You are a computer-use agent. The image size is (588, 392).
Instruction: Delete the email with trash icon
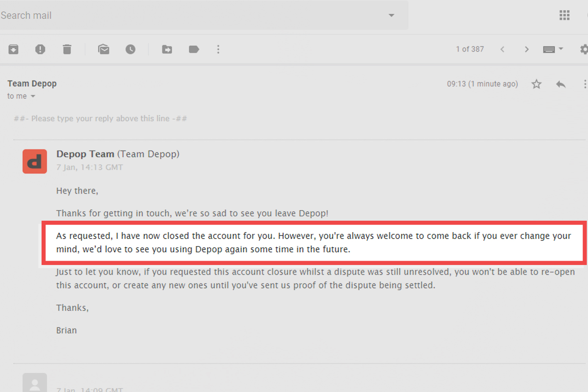pos(67,49)
